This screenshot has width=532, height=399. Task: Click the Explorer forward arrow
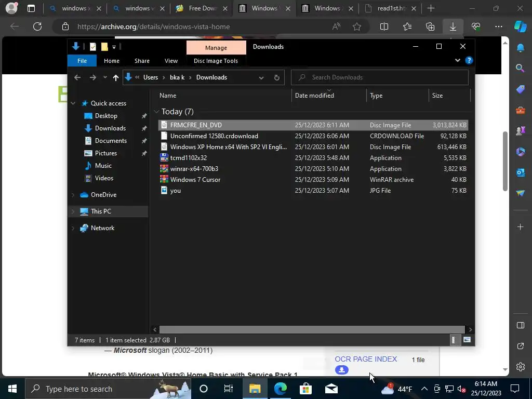(92, 77)
